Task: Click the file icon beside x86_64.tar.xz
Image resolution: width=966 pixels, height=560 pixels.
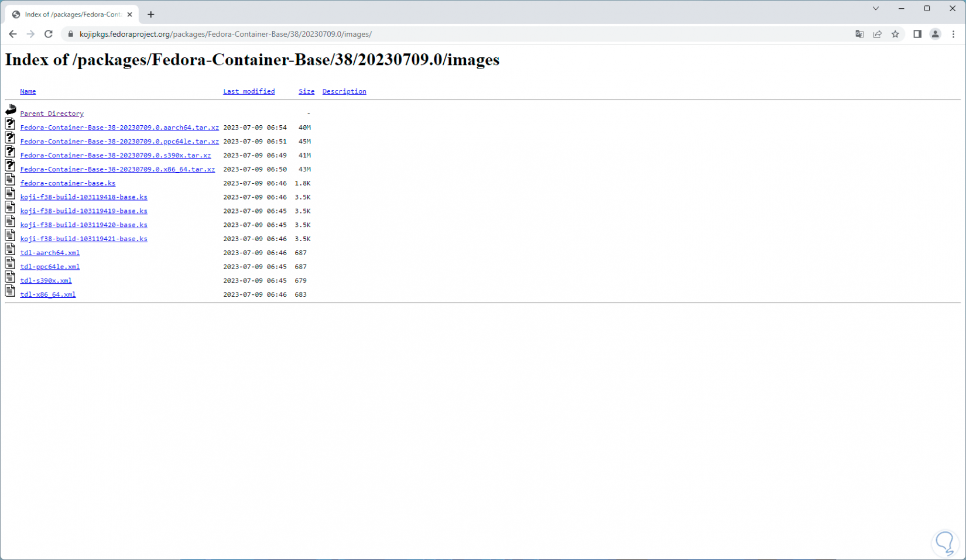Action: coord(11,166)
